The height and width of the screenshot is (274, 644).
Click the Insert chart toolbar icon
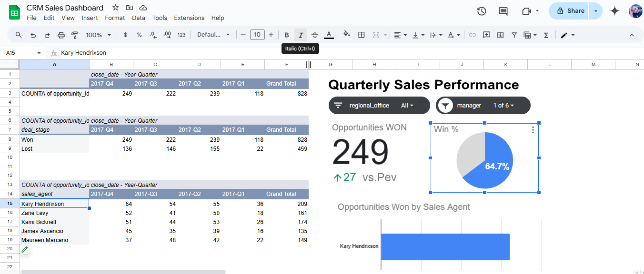click(x=500, y=35)
